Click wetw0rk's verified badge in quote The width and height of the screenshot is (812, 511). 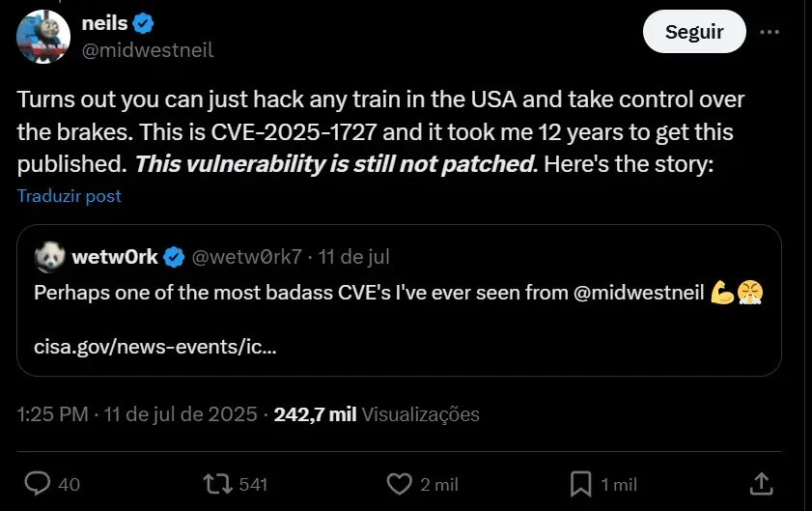174,257
